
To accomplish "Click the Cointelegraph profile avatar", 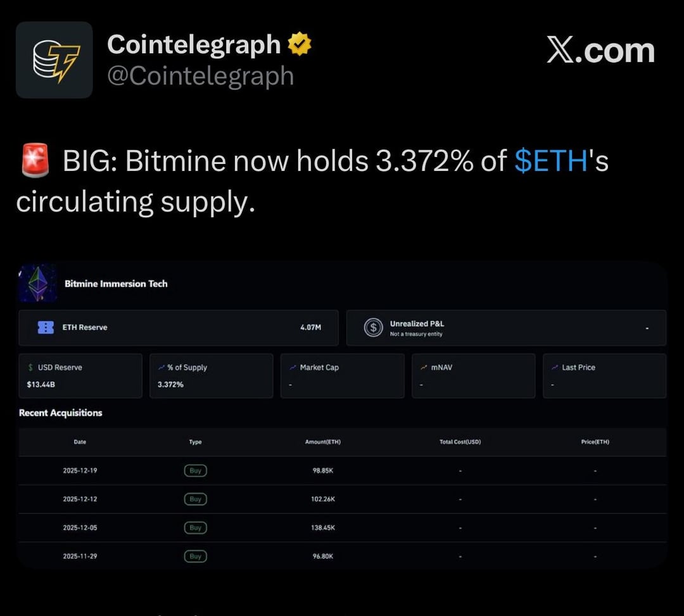I will (x=54, y=60).
